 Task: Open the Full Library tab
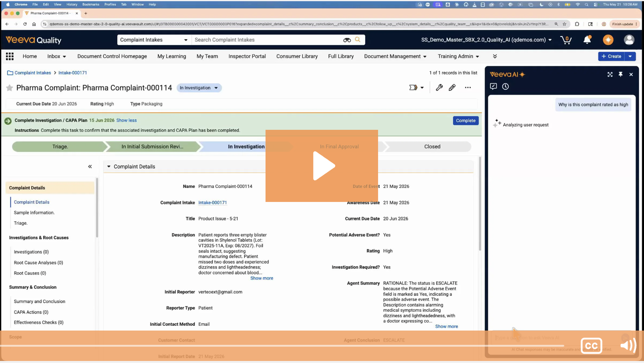pyautogui.click(x=341, y=56)
